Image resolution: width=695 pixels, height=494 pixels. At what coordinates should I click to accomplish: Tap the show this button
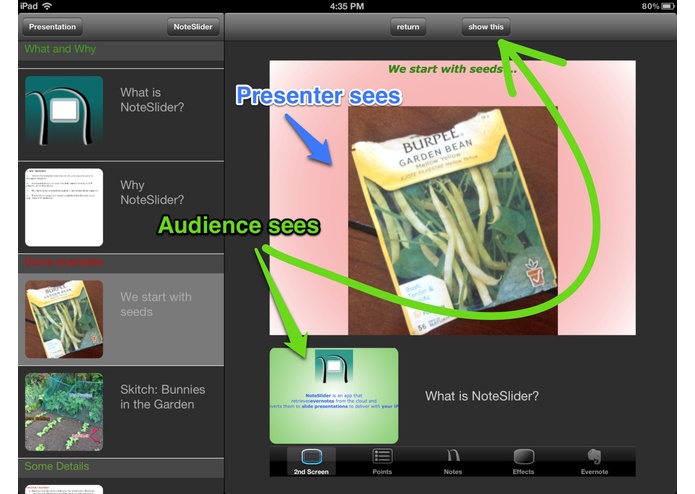point(486,27)
